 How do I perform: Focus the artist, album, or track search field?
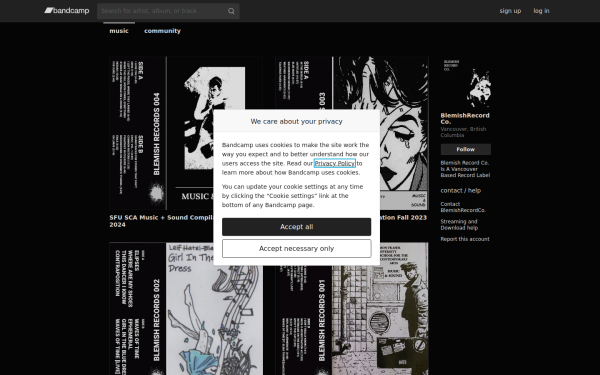point(168,11)
